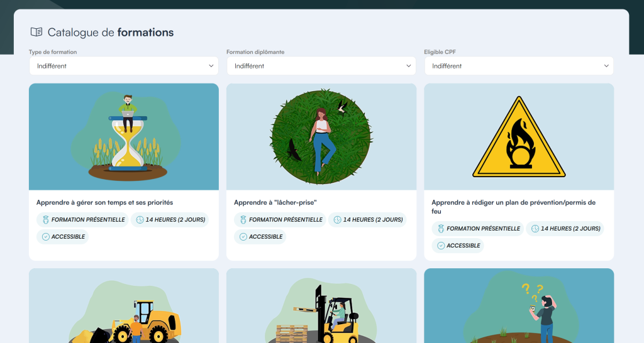This screenshot has height=343, width=644.
Task: Open the yellow bulldozer training card image
Action: [x=124, y=307]
